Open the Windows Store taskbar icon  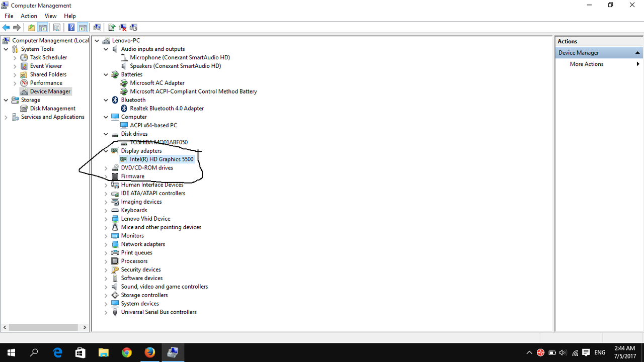click(80, 353)
